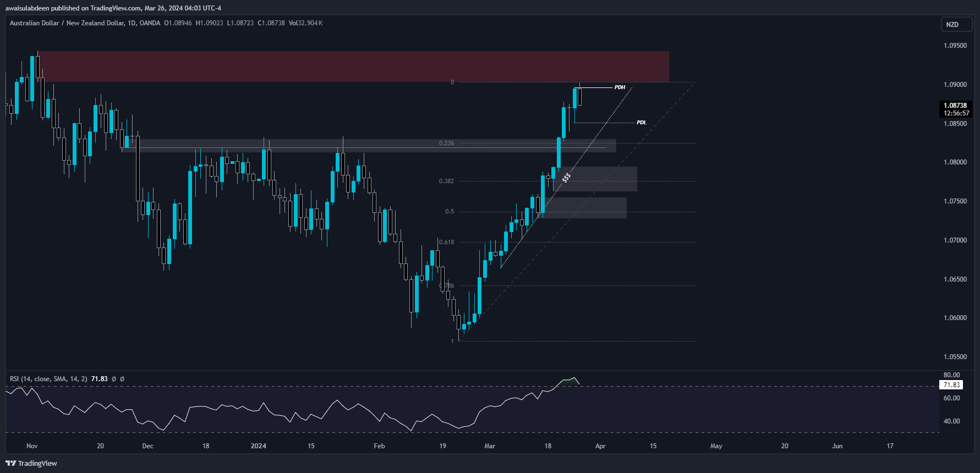Select the PDH label on the chart

pos(620,87)
